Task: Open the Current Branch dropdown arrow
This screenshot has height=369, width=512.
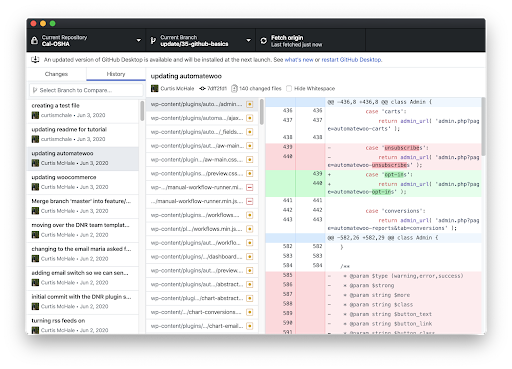Action: pos(248,40)
